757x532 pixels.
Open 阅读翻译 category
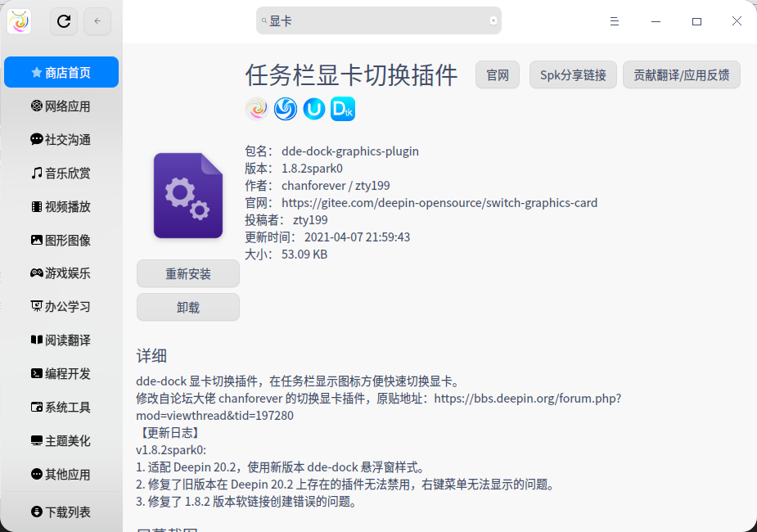[61, 340]
